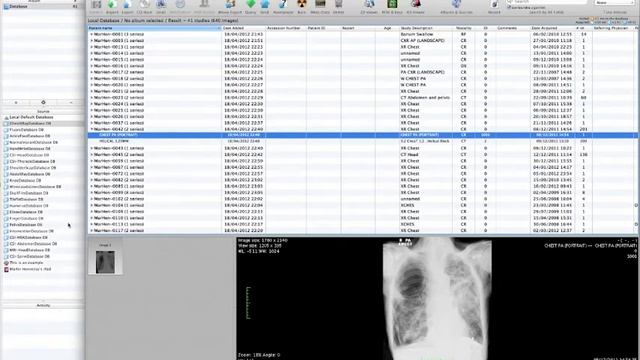Click the green arrow Import toolbar icon

click(x=112, y=4)
